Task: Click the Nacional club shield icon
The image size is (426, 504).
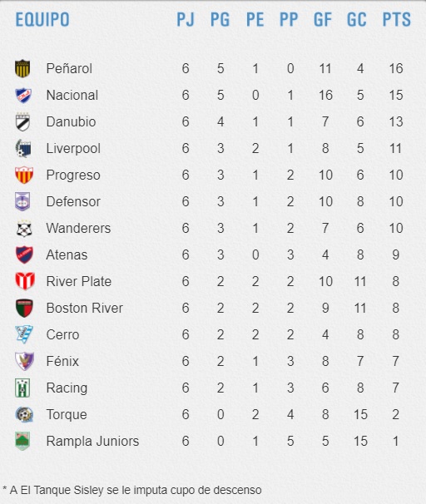Action: (23, 95)
